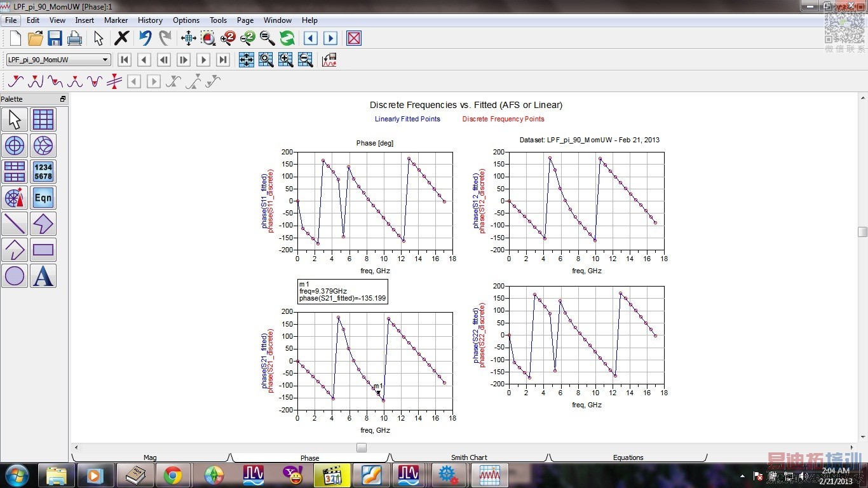Click the save floppy disk icon
The image size is (868, 488).
coord(55,38)
